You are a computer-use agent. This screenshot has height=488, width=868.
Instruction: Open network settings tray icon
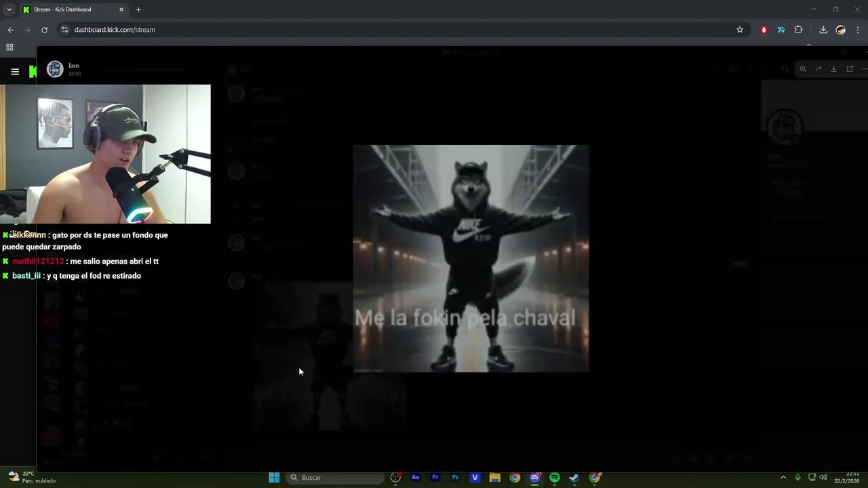812,477
